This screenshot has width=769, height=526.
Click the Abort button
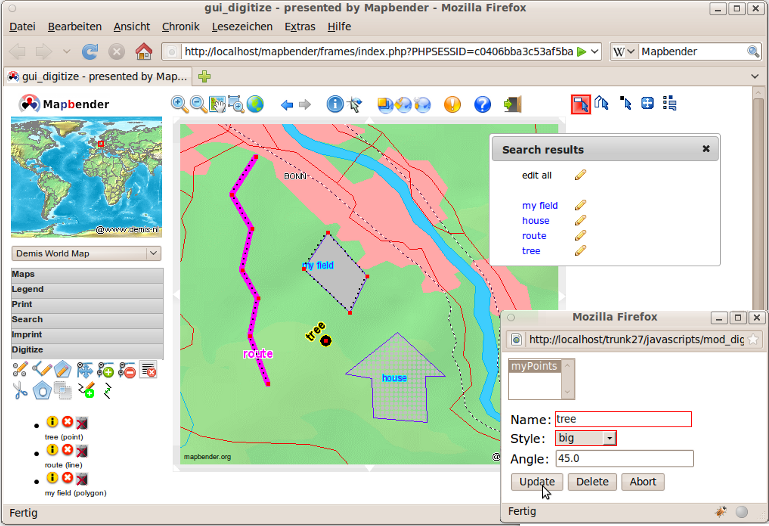click(643, 482)
